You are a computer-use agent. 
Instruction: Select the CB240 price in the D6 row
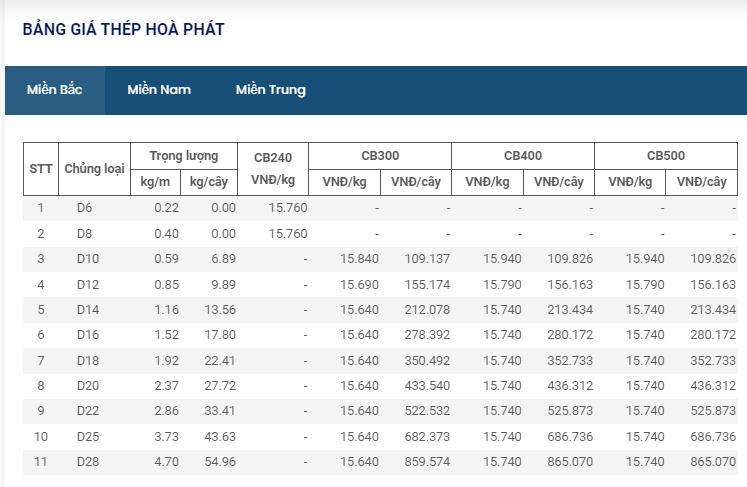[288, 208]
